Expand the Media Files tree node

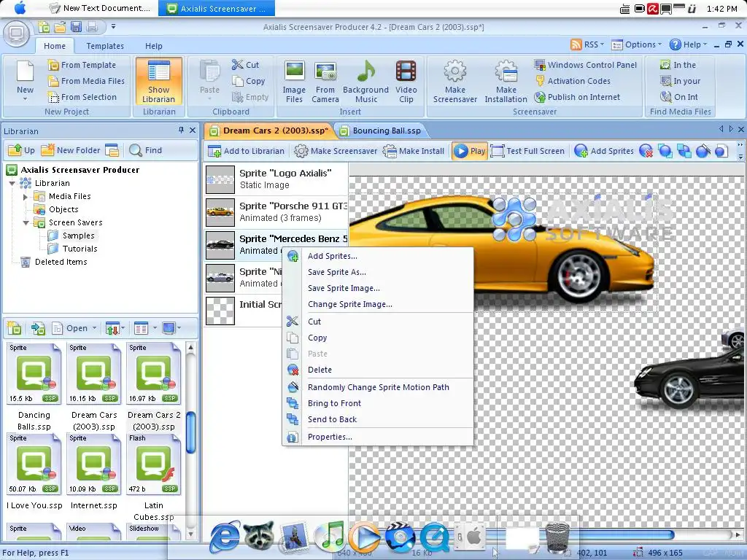coord(26,197)
